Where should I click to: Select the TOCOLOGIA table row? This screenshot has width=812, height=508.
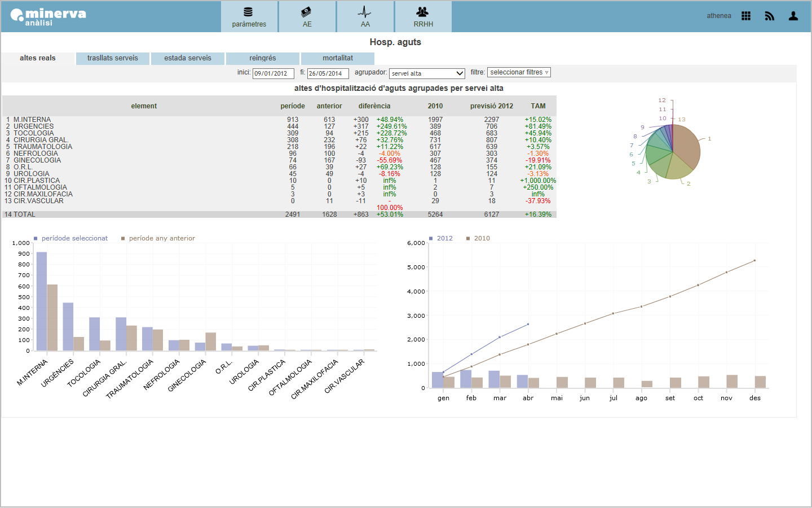pyautogui.click(x=279, y=133)
